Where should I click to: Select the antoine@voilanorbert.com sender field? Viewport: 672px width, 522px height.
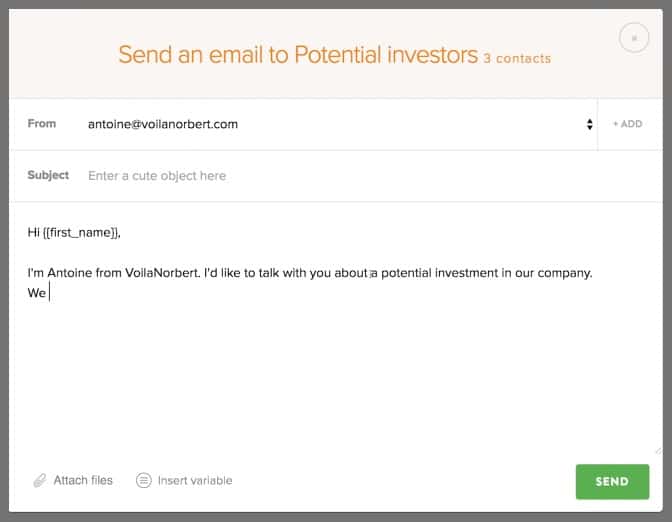(x=163, y=125)
